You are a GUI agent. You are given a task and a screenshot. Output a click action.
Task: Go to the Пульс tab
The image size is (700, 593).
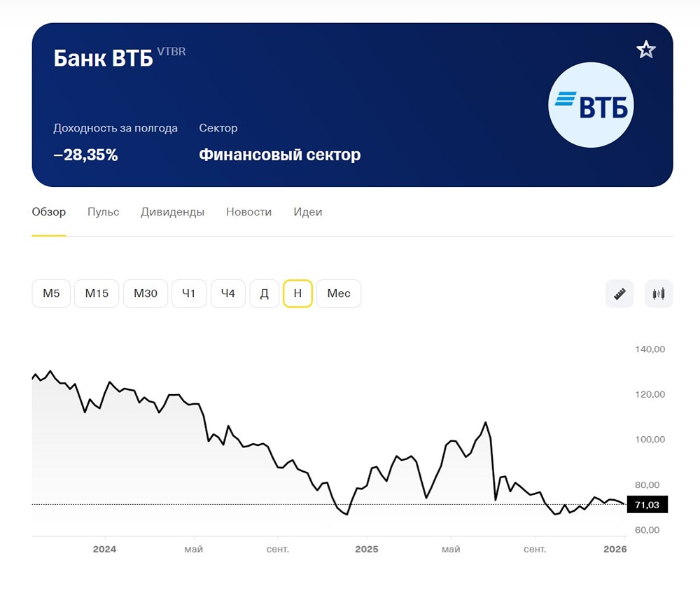point(104,212)
